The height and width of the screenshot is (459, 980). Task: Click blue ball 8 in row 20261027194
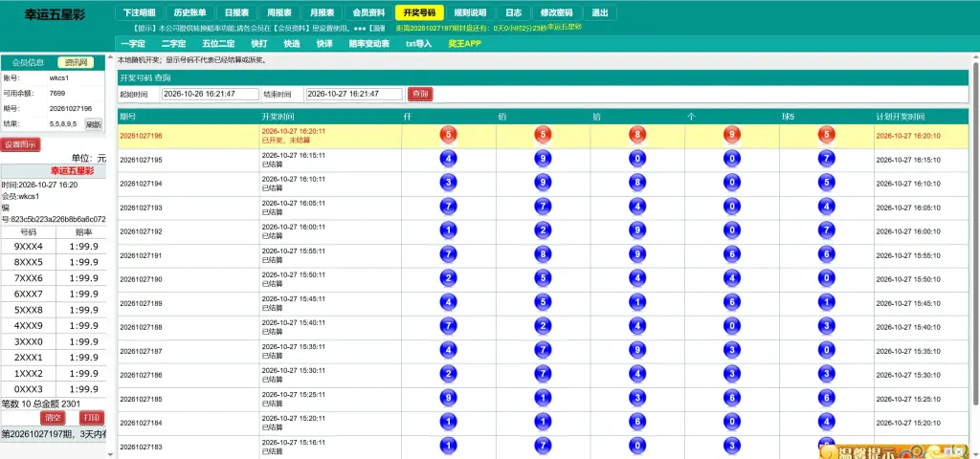point(637,183)
